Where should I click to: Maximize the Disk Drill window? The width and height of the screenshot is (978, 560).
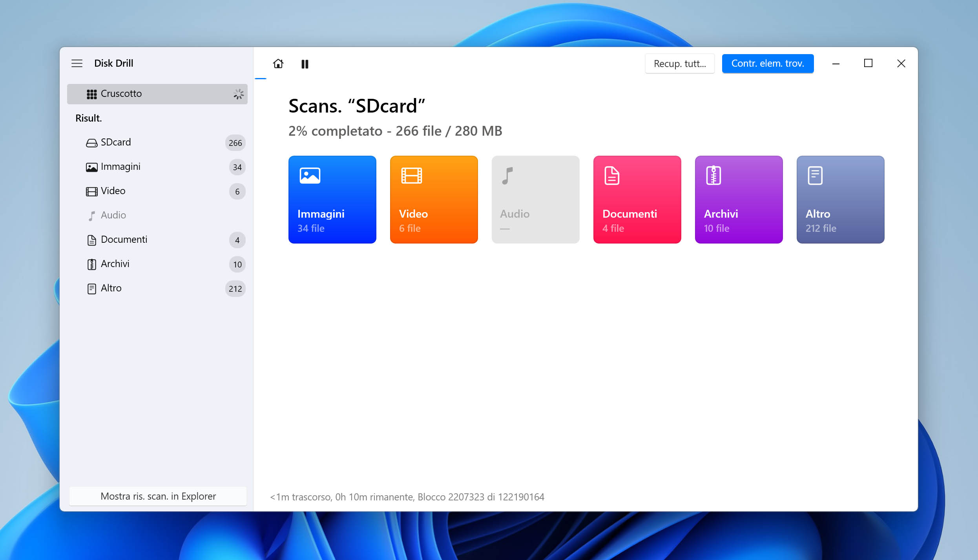pos(868,64)
